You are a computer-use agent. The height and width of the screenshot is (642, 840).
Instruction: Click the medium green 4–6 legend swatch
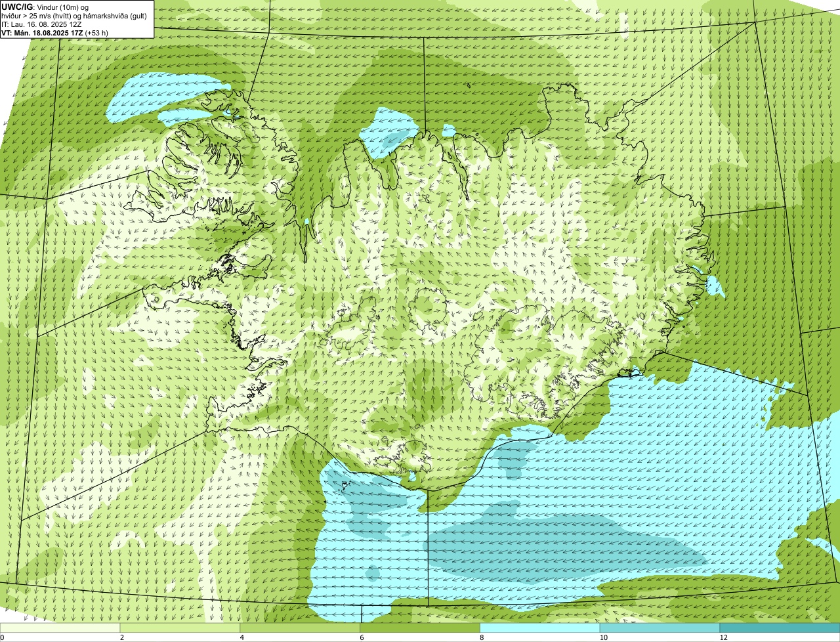[x=301, y=628]
